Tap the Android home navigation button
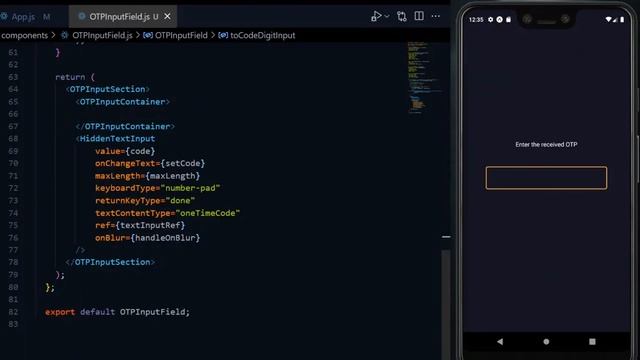This screenshot has height=360, width=640. (546, 342)
